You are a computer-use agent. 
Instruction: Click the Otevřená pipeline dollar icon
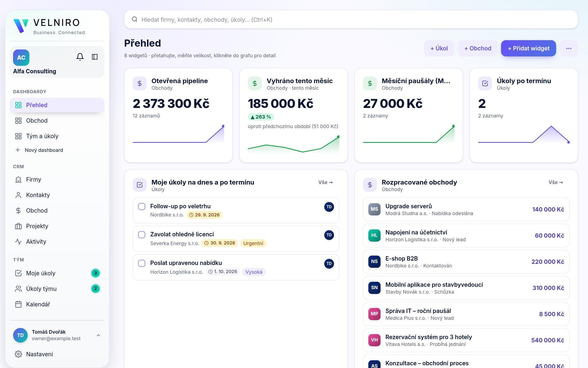(x=140, y=83)
